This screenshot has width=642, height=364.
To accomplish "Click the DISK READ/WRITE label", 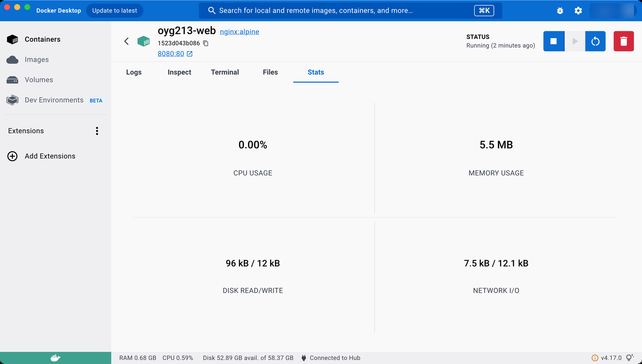I will pos(253,291).
